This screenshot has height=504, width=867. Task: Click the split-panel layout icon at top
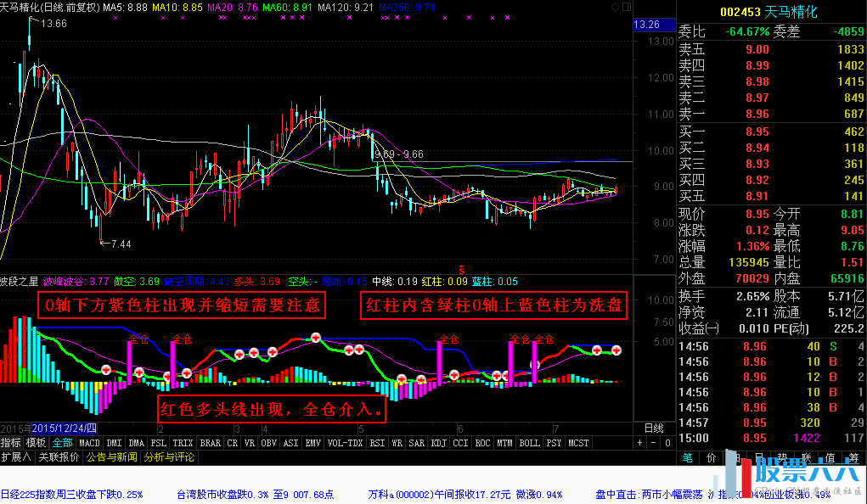click(x=627, y=7)
